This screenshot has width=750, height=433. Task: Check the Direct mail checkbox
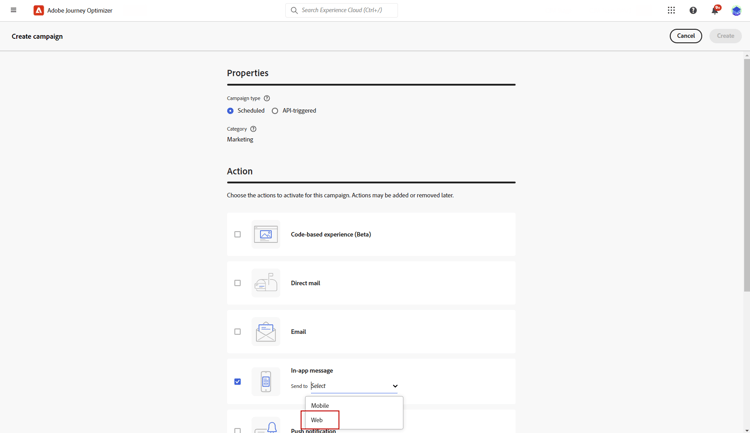coord(237,283)
